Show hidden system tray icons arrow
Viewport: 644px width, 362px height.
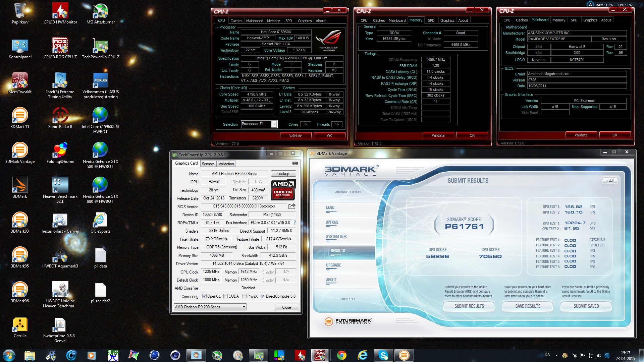pos(556,355)
